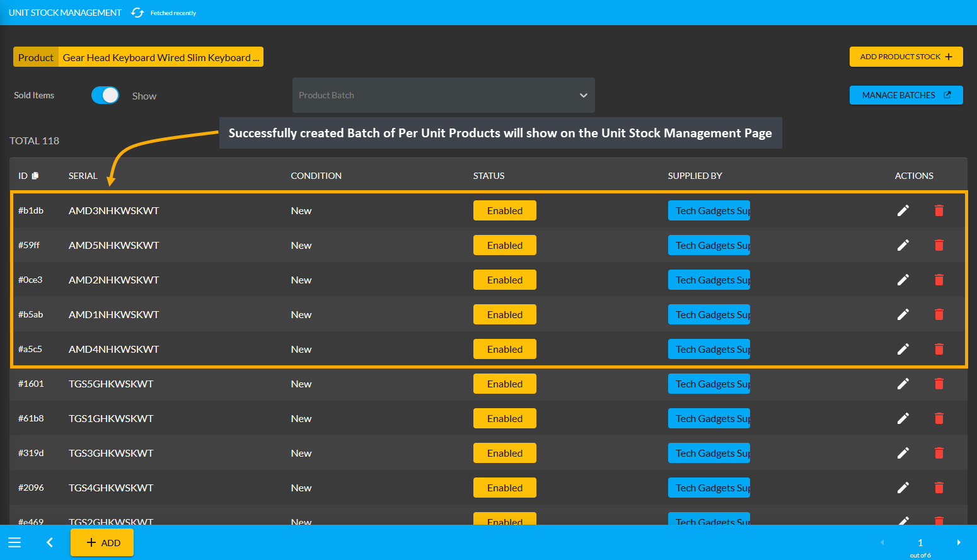Select ID #59ff cell

[29, 245]
